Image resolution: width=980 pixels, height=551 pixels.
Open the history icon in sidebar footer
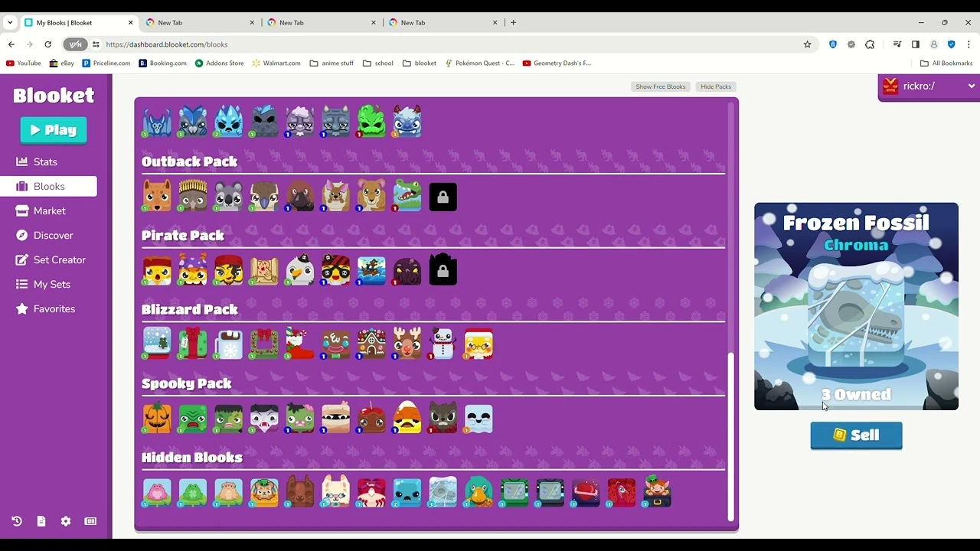click(17, 521)
